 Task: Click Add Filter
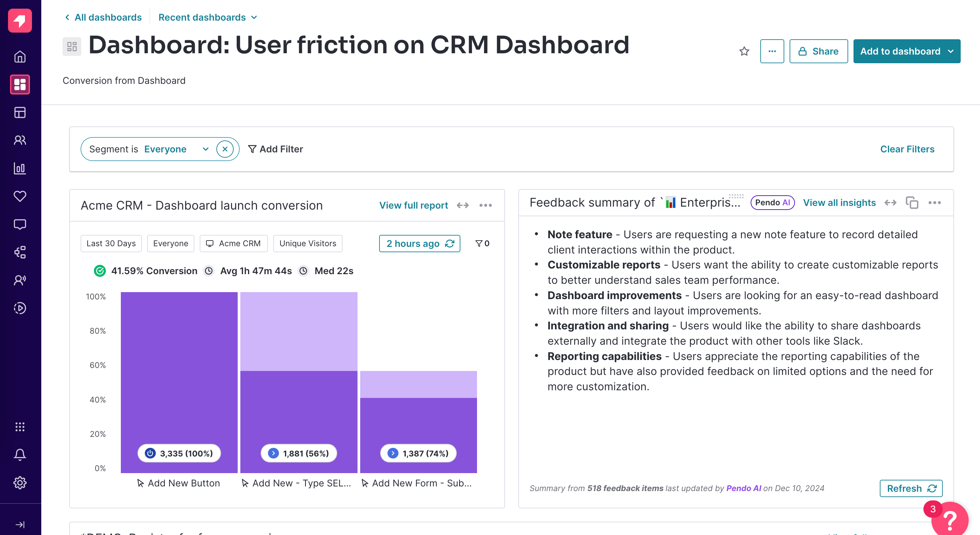pyautogui.click(x=275, y=149)
